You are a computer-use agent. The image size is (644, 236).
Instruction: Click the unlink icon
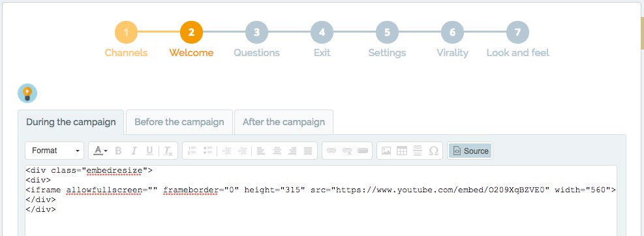[x=347, y=151]
